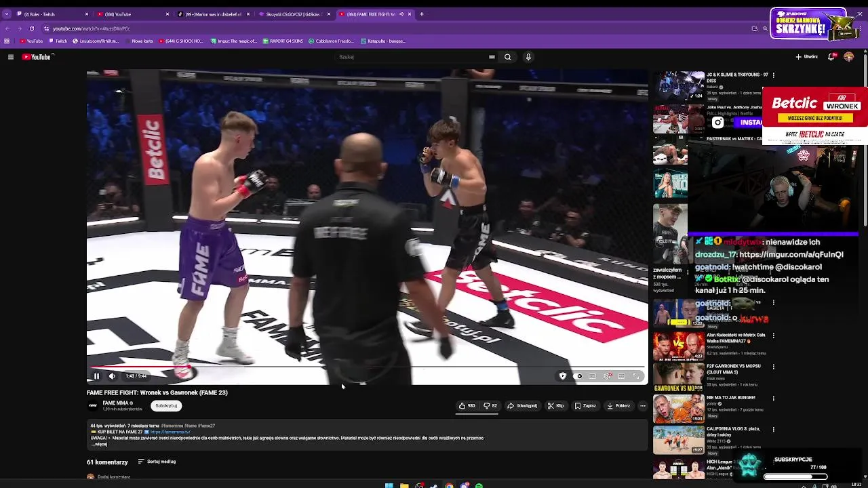Enter fullscreen mode in the player
868x488 pixels.
point(636,376)
